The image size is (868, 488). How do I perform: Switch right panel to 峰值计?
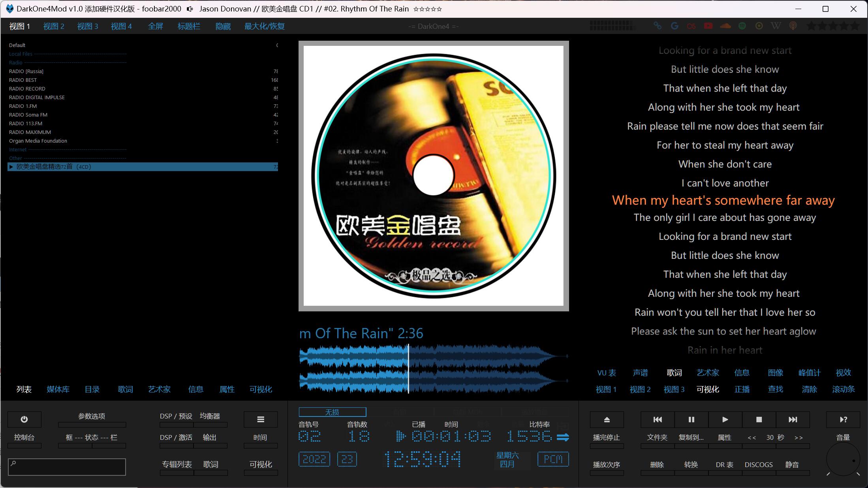(810, 373)
